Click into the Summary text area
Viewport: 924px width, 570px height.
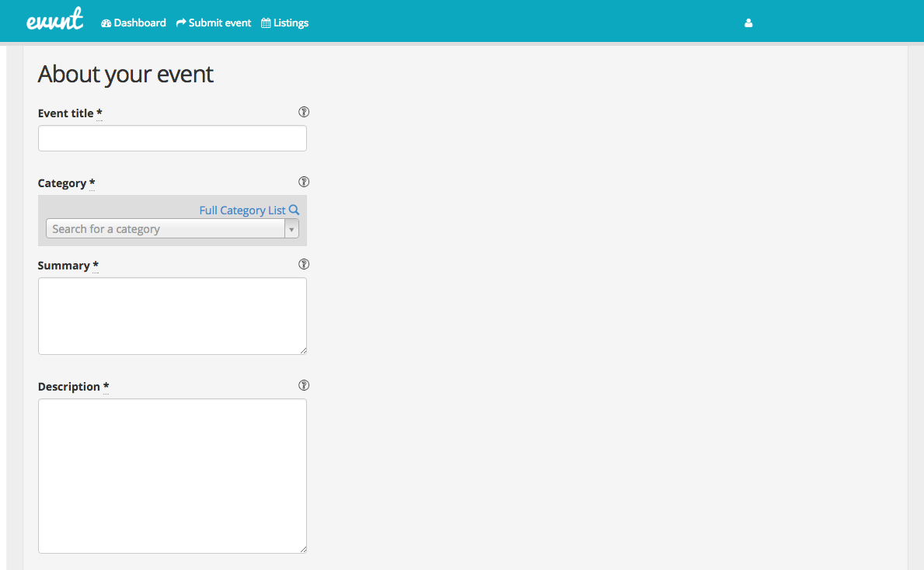(172, 316)
